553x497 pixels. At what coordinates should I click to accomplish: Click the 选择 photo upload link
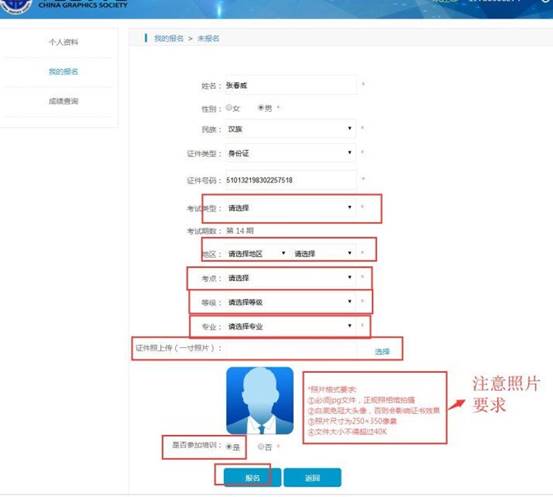(x=382, y=351)
